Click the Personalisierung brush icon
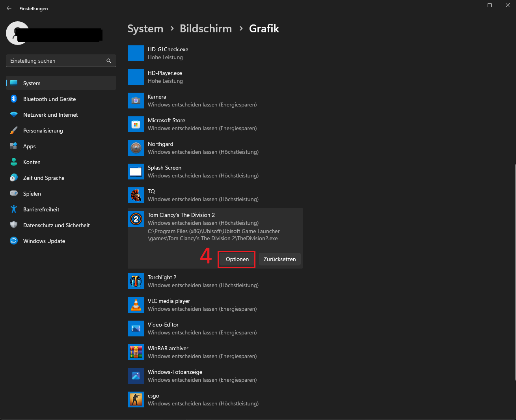Image resolution: width=516 pixels, height=420 pixels. [14, 131]
